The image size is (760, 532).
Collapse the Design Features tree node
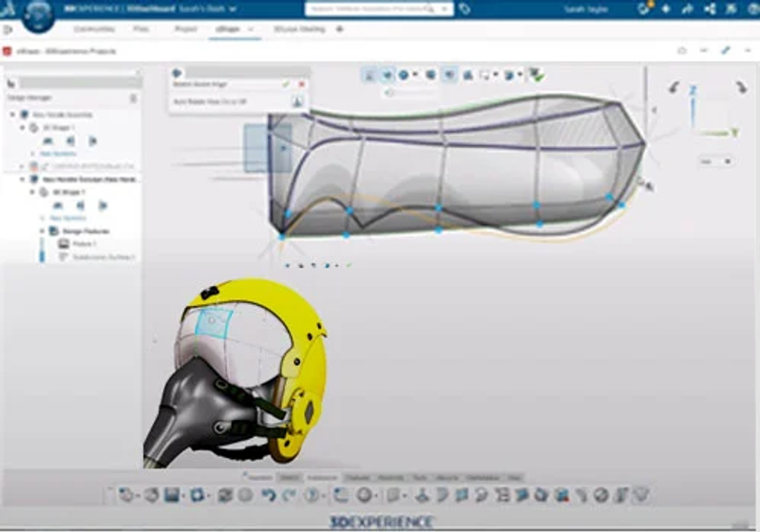[42, 231]
